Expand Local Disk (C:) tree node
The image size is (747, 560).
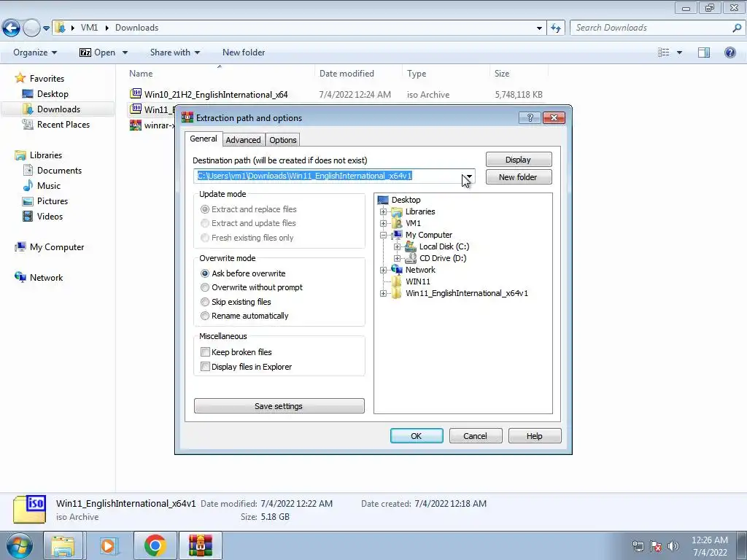pyautogui.click(x=397, y=246)
